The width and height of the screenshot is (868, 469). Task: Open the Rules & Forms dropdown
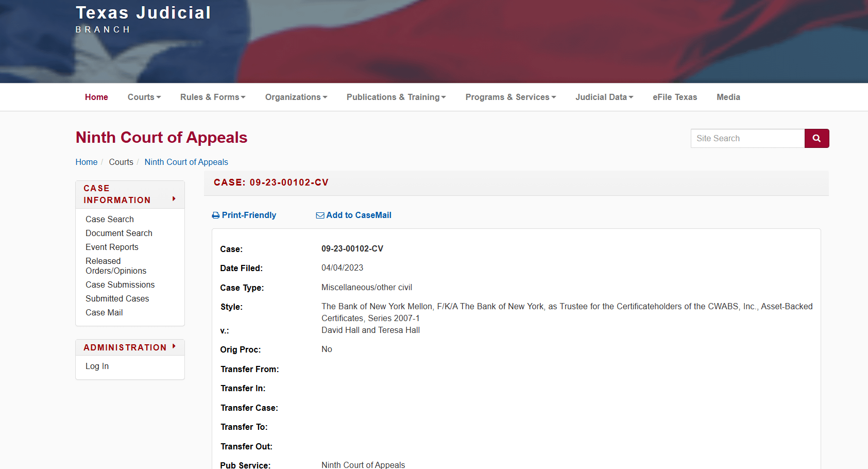tap(213, 97)
